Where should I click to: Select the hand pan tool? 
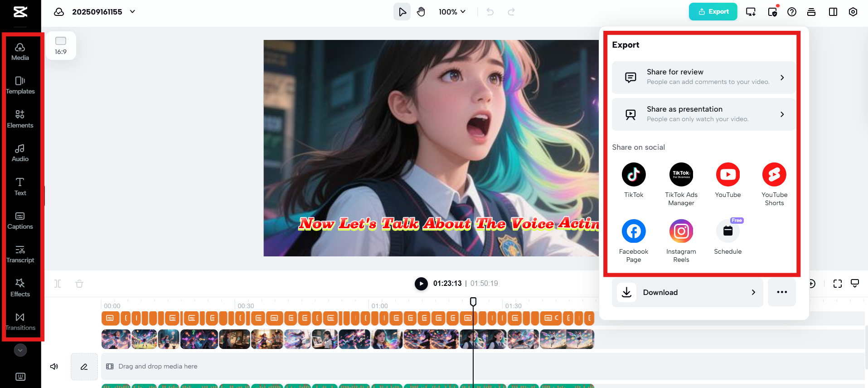421,12
